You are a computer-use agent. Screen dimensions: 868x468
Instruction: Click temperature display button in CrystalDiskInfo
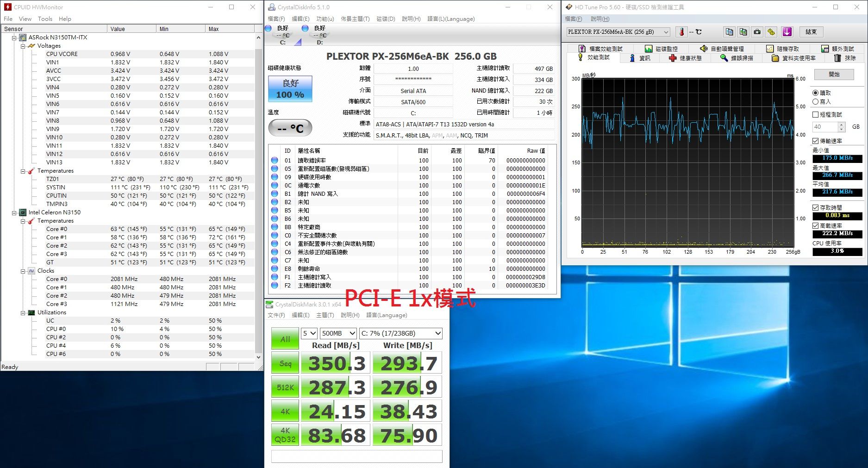pos(290,128)
